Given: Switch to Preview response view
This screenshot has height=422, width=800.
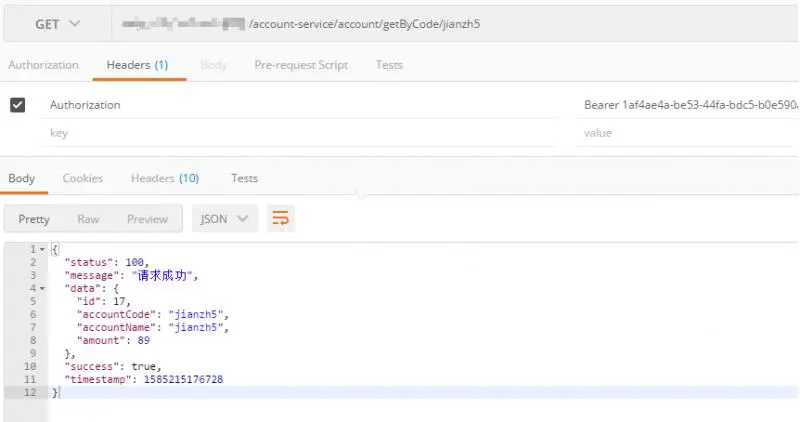Looking at the screenshot, I should 147,219.
